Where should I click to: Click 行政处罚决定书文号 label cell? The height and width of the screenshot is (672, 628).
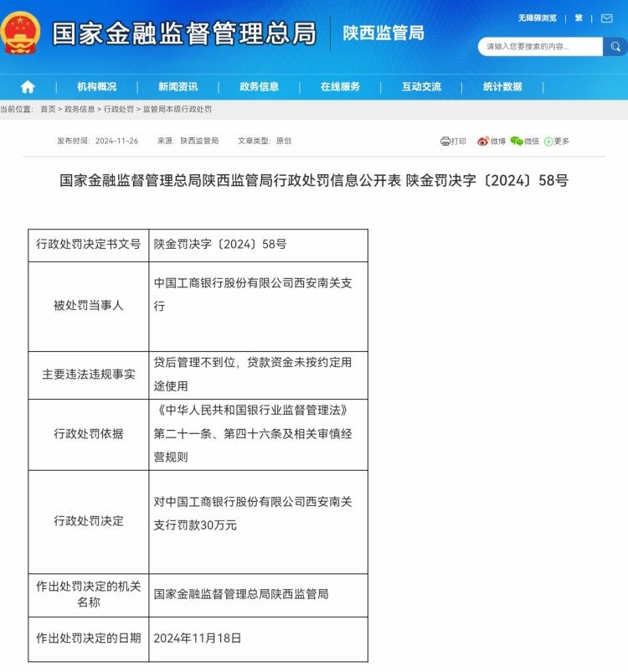click(89, 246)
